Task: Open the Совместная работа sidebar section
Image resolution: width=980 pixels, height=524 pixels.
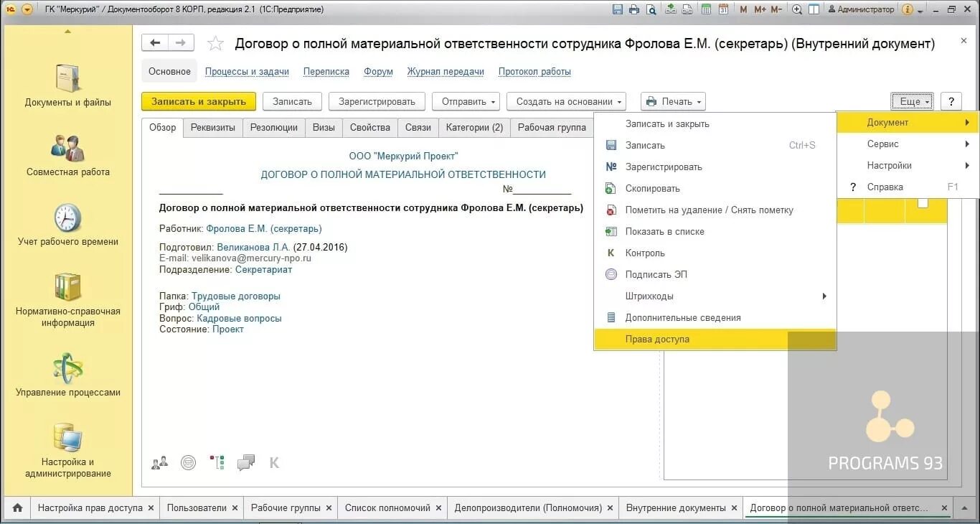Action: (x=68, y=155)
